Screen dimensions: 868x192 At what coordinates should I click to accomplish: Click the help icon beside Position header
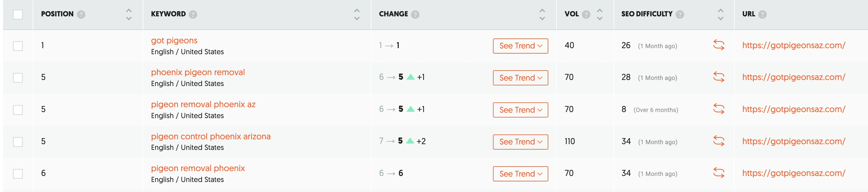(x=81, y=15)
